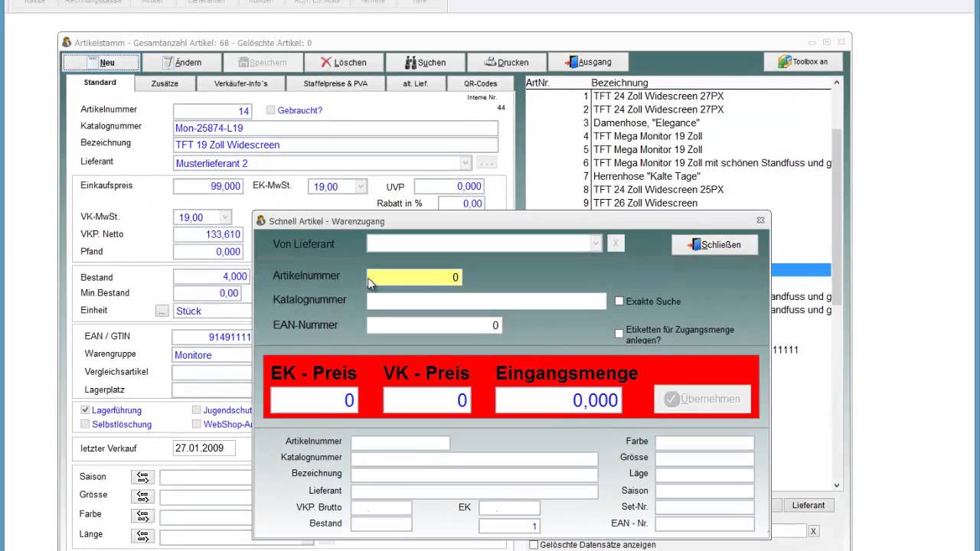Click the article list scrollbar up arrow
Screen dimensions: 980x551
836,83
